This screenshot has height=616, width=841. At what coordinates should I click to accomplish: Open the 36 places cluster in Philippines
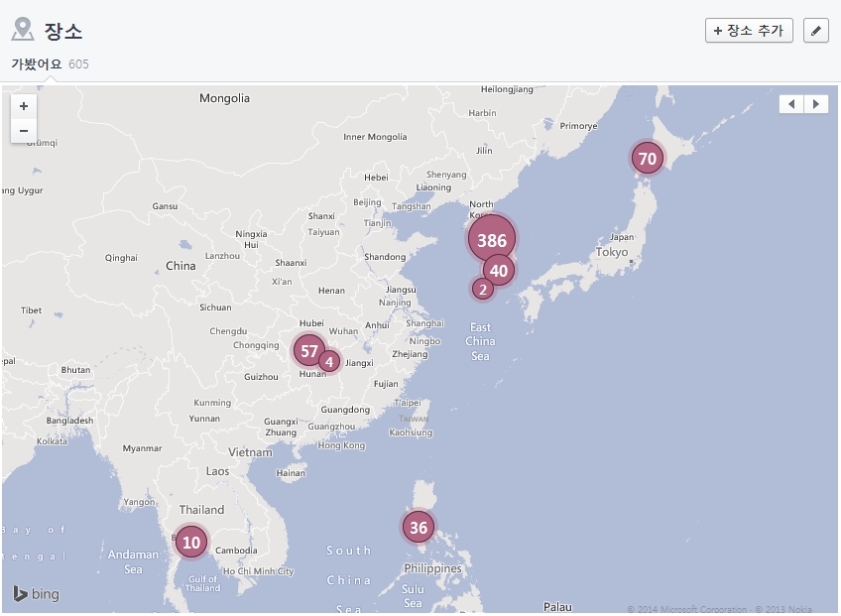[419, 528]
